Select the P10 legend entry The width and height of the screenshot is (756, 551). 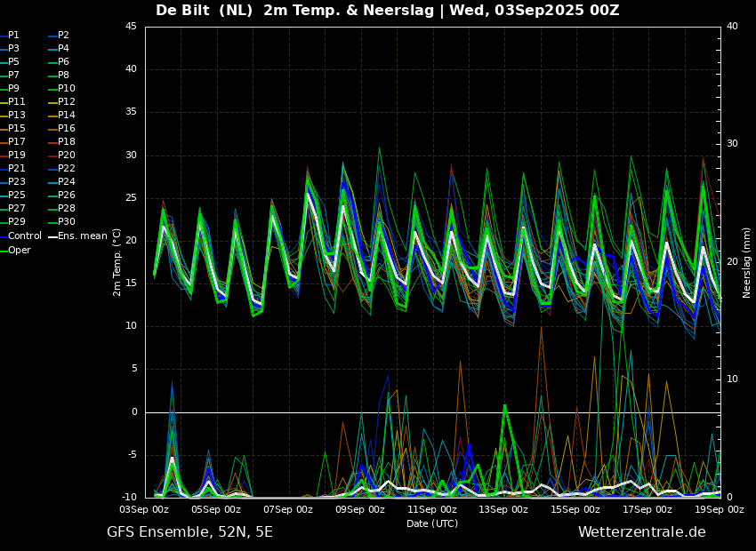(67, 89)
